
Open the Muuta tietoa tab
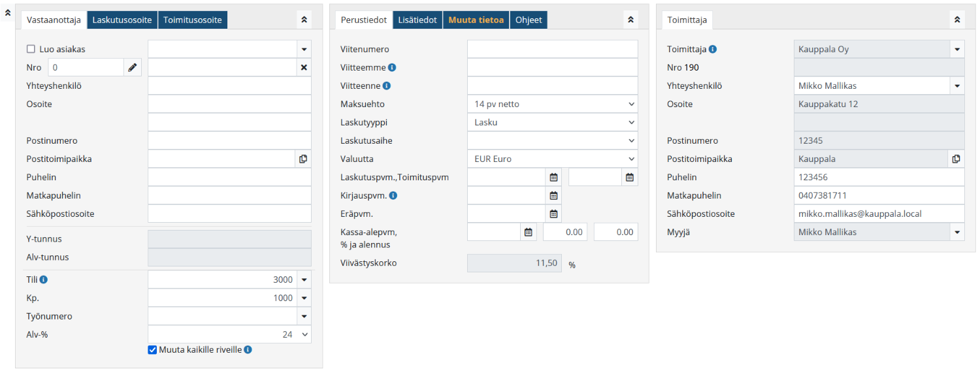pyautogui.click(x=476, y=20)
